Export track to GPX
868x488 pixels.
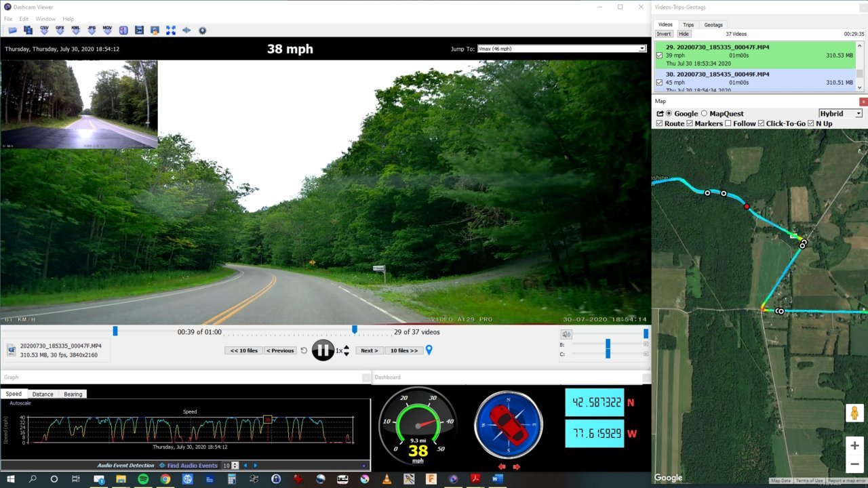(60, 30)
